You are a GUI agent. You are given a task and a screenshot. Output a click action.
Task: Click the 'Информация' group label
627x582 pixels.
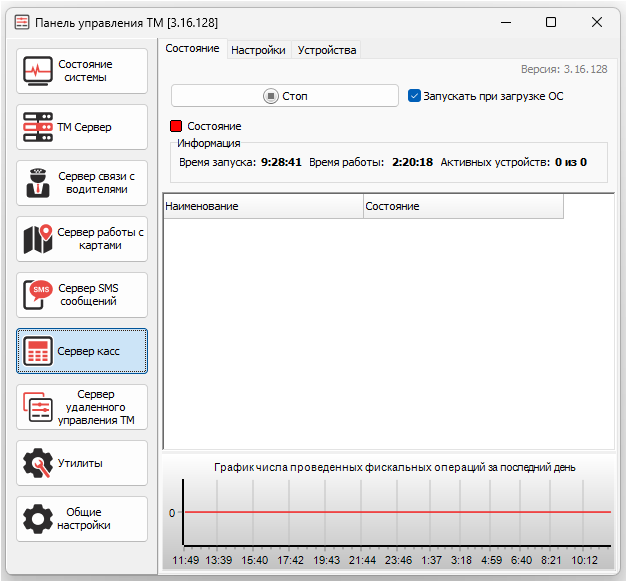pos(209,143)
